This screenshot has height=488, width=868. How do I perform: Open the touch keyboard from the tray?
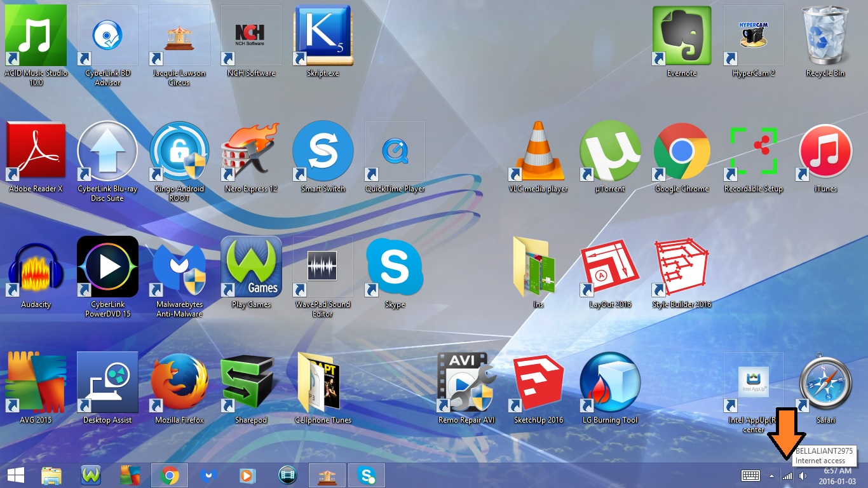[x=750, y=475]
